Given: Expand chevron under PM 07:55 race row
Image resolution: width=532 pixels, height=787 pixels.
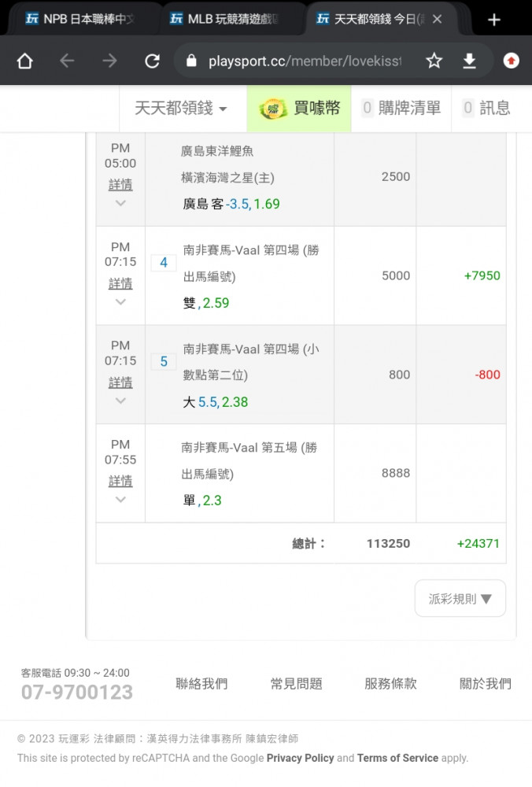Looking at the screenshot, I should coord(120,499).
